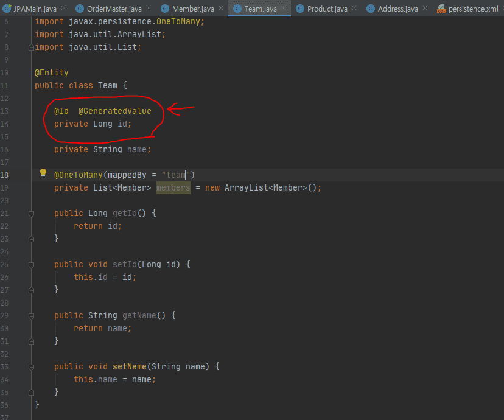
Task: Click the "team" string literal
Action: tap(176, 175)
